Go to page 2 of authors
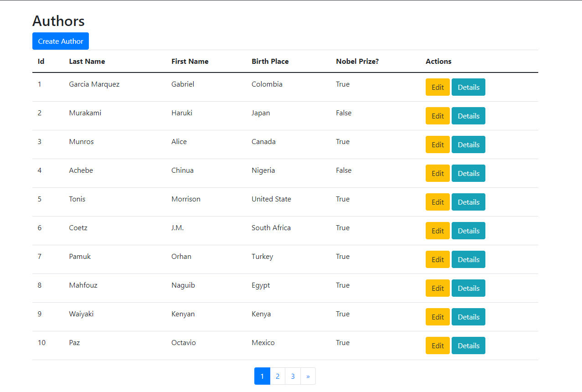This screenshot has height=392, width=582. coord(278,376)
